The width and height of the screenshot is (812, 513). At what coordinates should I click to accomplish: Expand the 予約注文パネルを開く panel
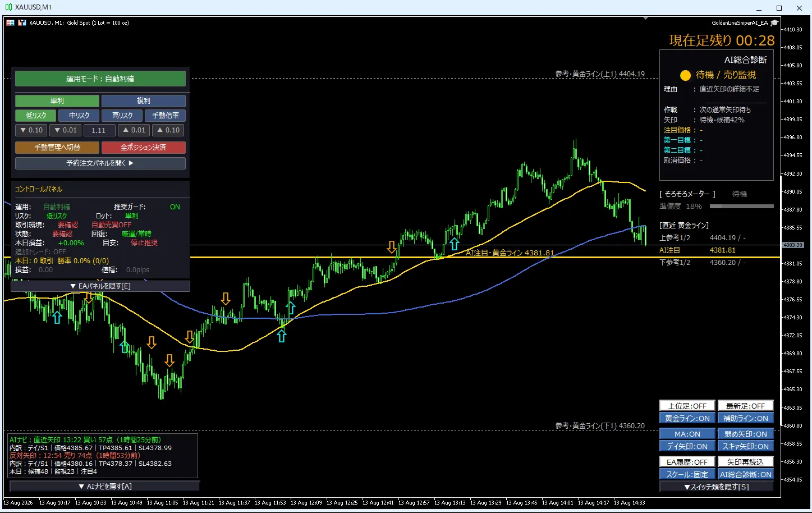click(100, 163)
